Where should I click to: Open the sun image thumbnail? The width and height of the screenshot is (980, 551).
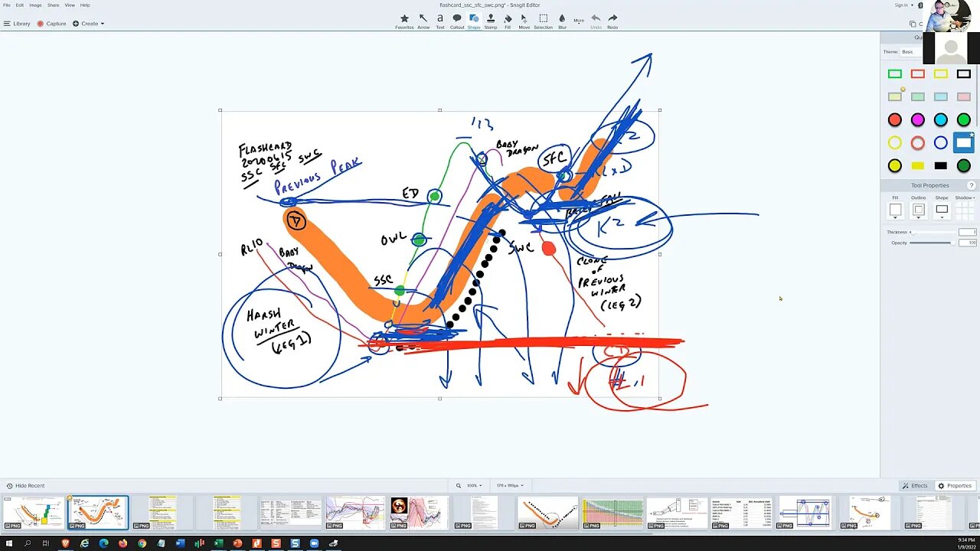pyautogui.click(x=420, y=513)
